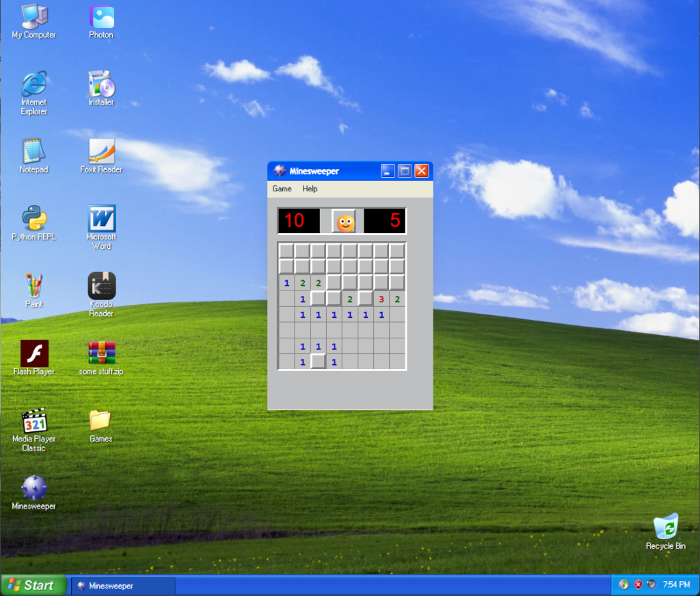Select the some stuff.zip archive icon

pos(101,358)
